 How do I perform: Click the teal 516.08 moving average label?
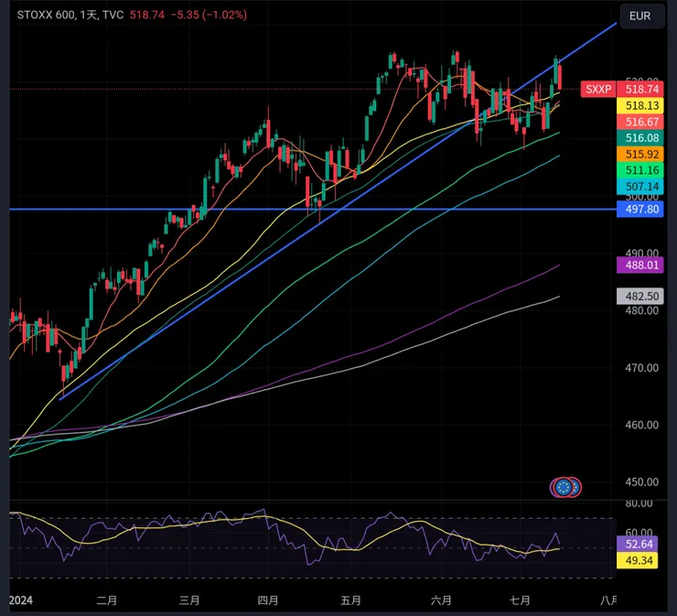click(x=639, y=138)
